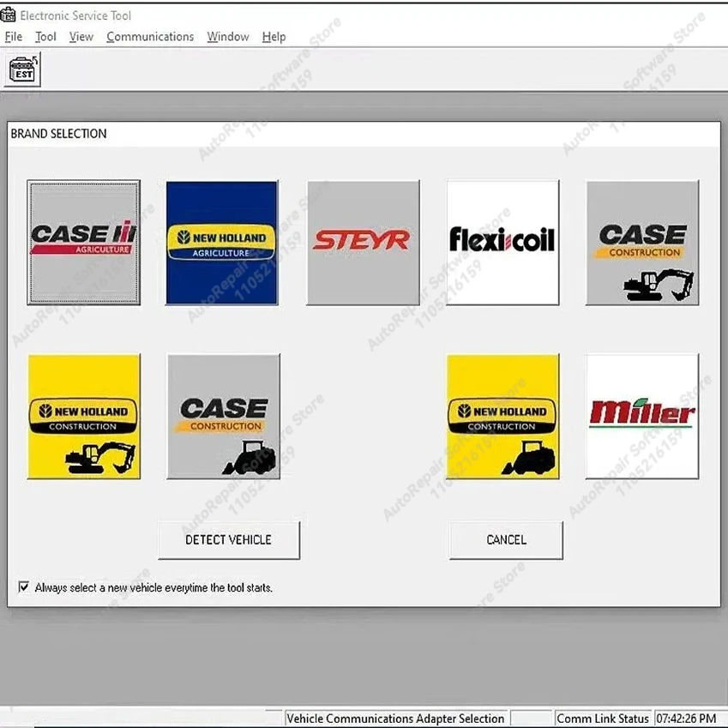Choose New Holland Construction tile with excavator
This screenshot has height=728, width=728.
coord(83,416)
